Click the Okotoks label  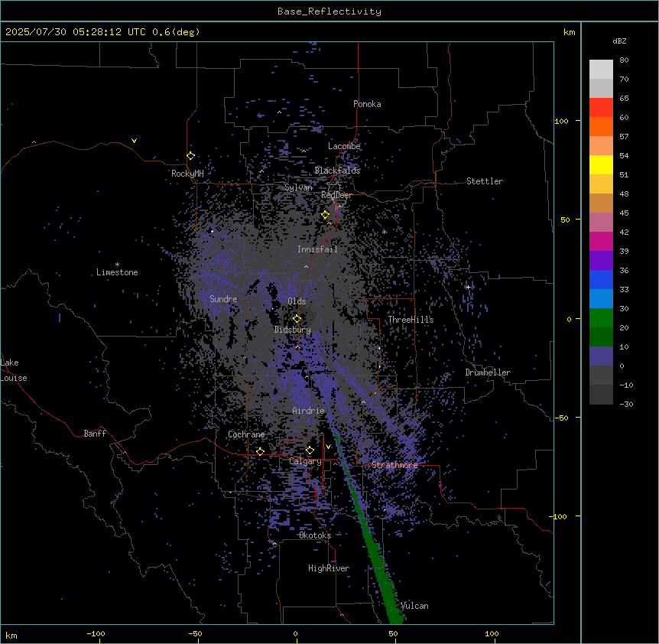(x=315, y=535)
